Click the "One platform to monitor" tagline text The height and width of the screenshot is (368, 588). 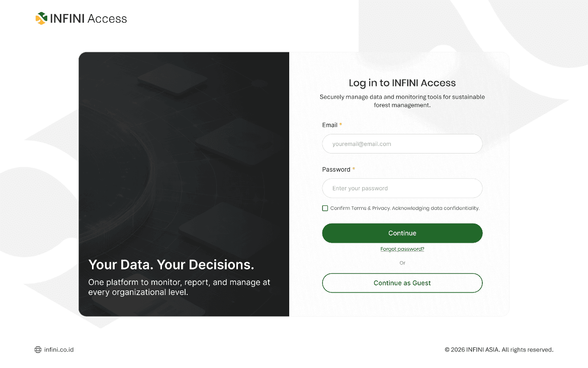[179, 287]
